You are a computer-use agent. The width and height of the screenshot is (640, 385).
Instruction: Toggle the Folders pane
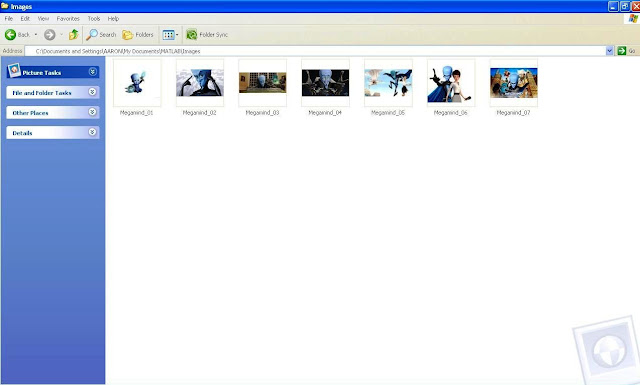(138, 35)
